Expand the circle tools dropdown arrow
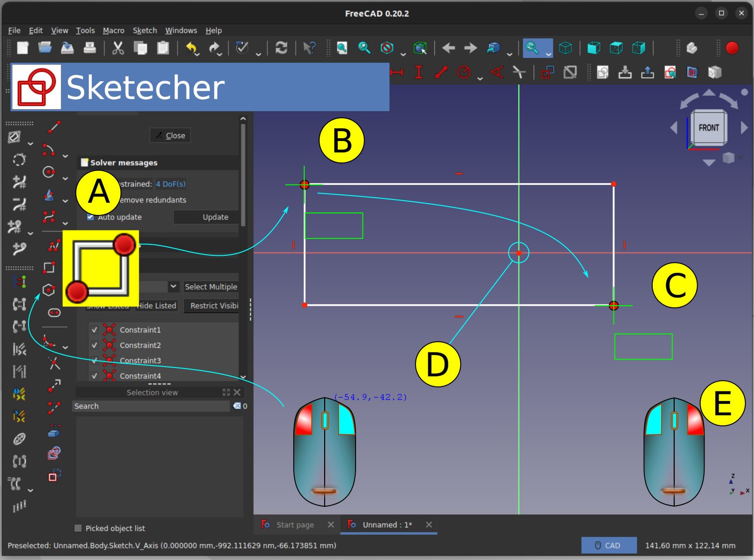 tap(65, 179)
